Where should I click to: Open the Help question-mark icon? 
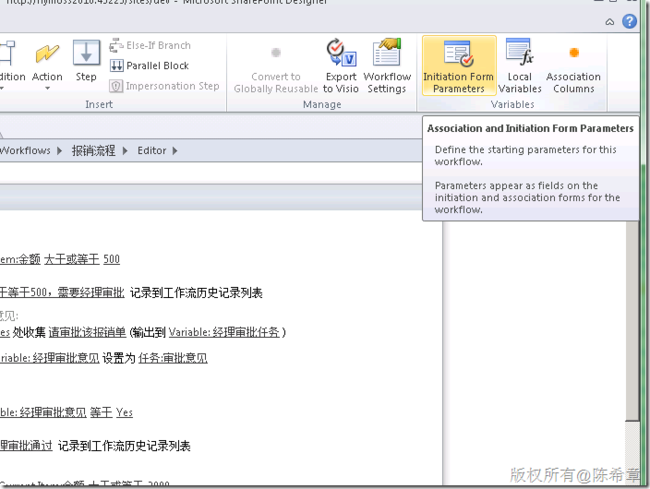(629, 21)
